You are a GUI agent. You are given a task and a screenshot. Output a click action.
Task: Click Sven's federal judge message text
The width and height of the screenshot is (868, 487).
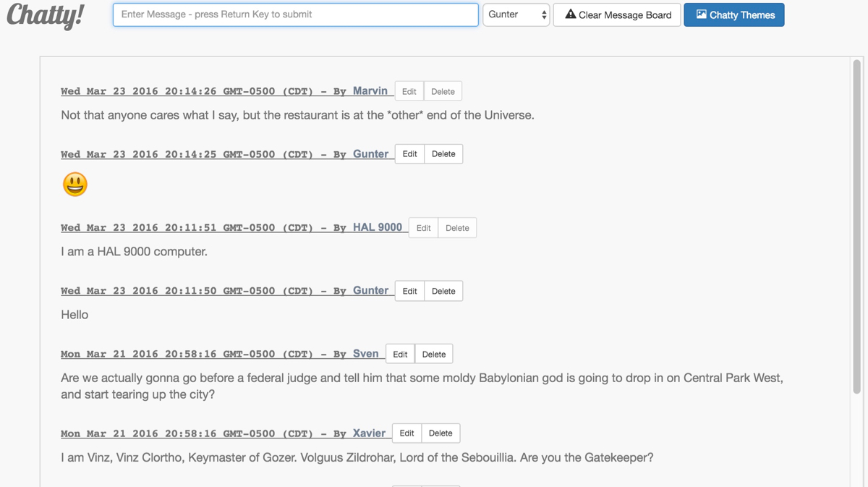(x=422, y=386)
